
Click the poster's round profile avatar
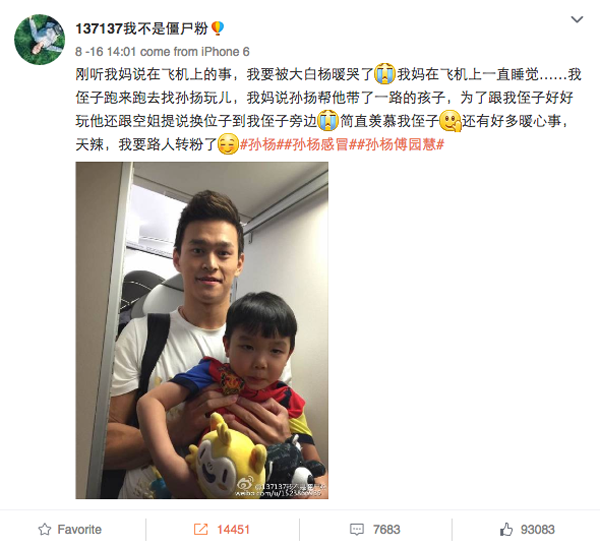[39, 39]
